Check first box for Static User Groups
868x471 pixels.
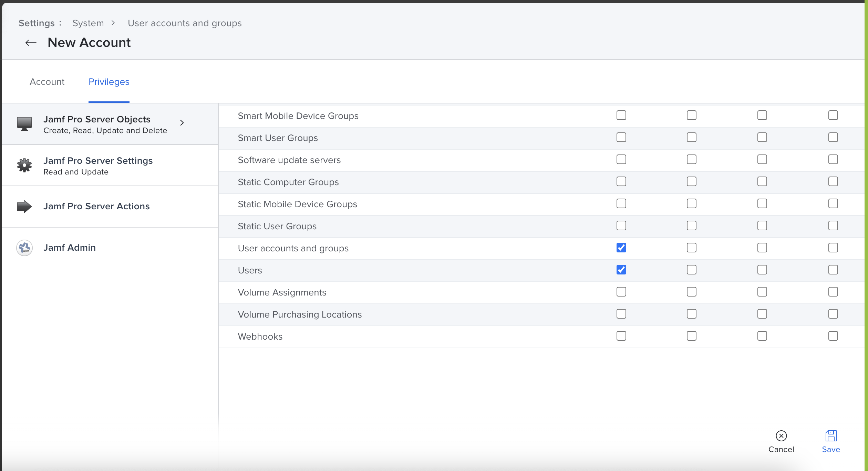click(x=621, y=226)
